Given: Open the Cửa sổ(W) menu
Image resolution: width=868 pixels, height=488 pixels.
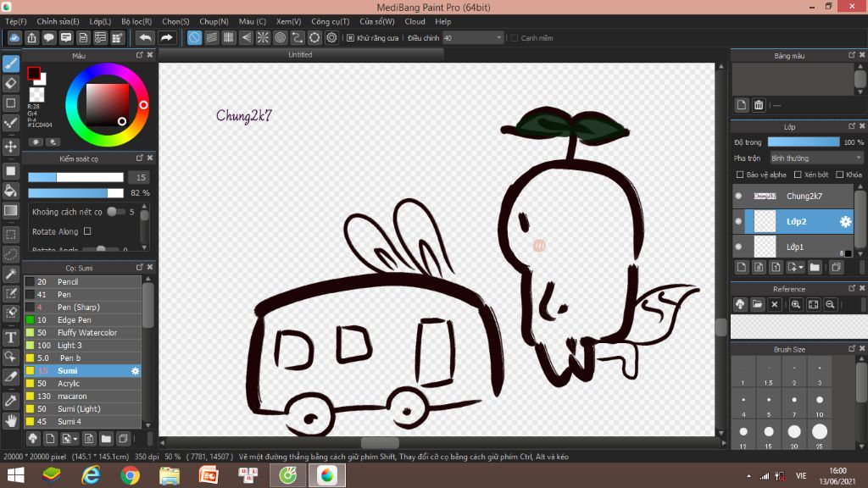Looking at the screenshot, I should [x=376, y=21].
